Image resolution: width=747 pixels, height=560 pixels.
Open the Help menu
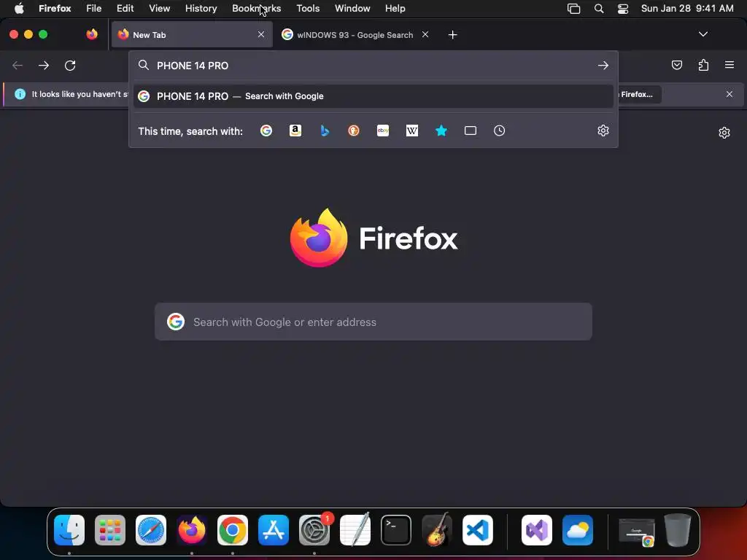point(395,8)
